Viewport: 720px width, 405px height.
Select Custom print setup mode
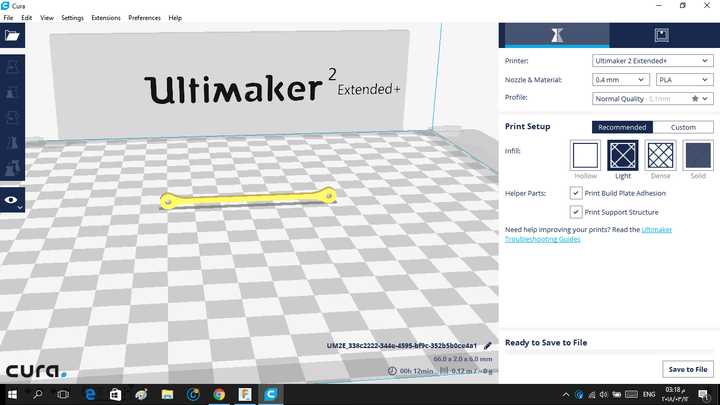click(683, 127)
